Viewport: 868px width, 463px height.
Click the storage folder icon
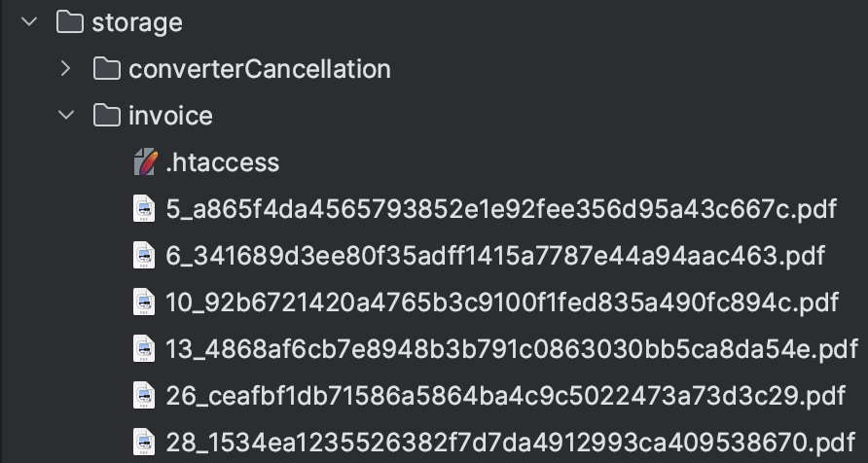tap(70, 22)
